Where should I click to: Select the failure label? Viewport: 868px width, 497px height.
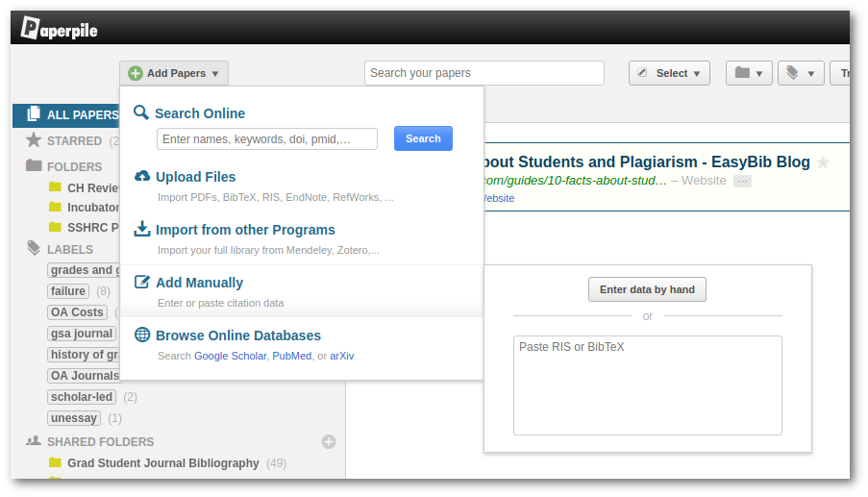click(68, 291)
